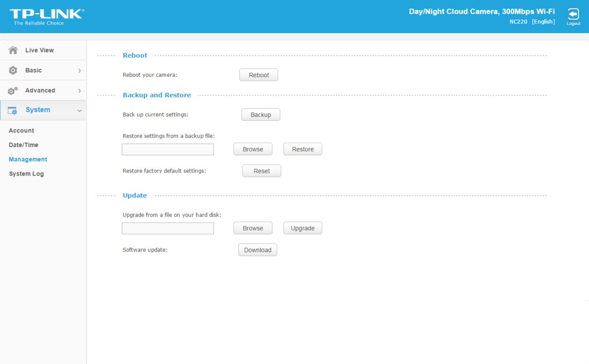
Task: Click the System window icon
Action: coord(12,110)
